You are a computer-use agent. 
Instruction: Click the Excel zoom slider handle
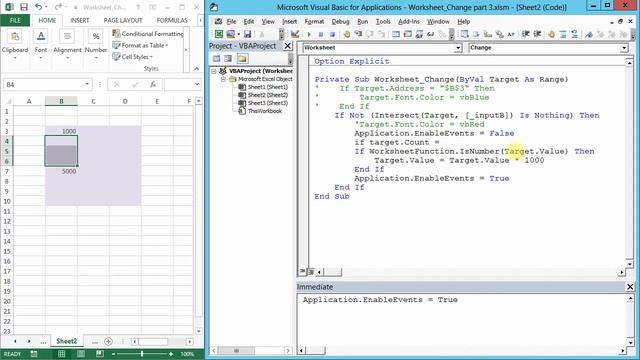[142, 354]
